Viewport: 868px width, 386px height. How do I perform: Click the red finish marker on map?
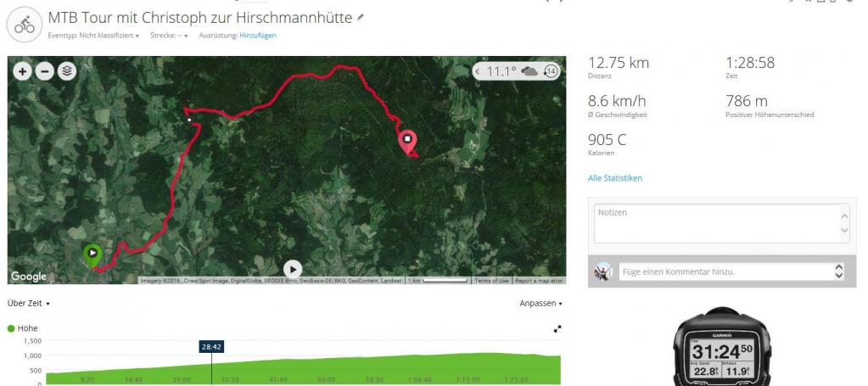point(407,142)
